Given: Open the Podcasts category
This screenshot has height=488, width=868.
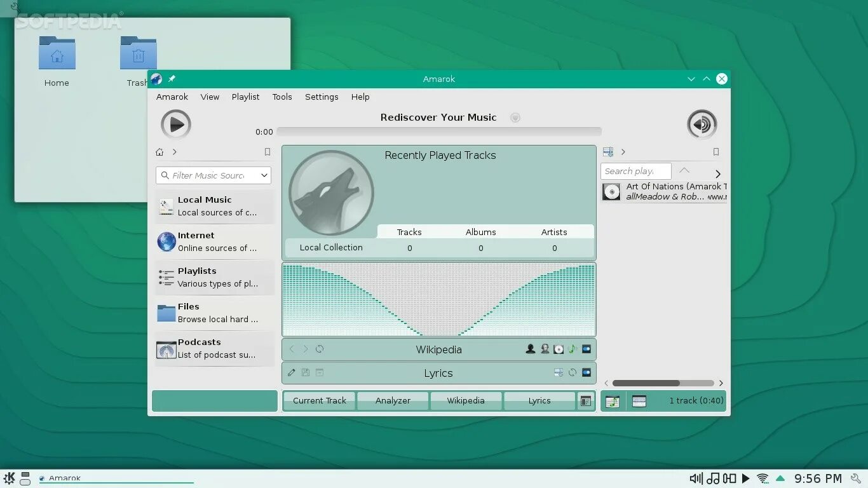Looking at the screenshot, I should 215,348.
